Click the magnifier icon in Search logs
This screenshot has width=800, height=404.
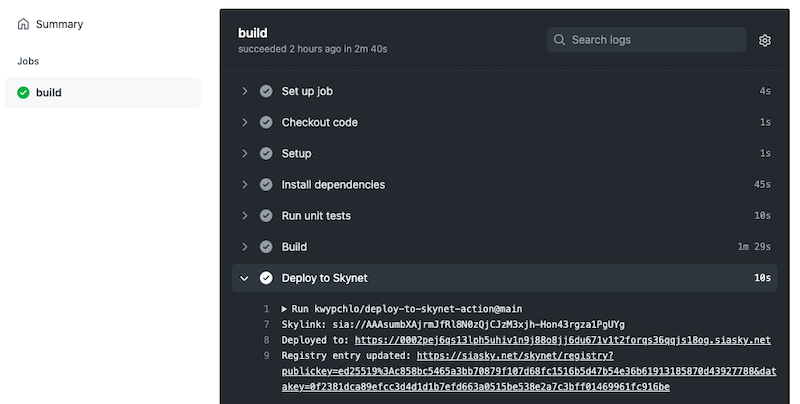point(560,40)
